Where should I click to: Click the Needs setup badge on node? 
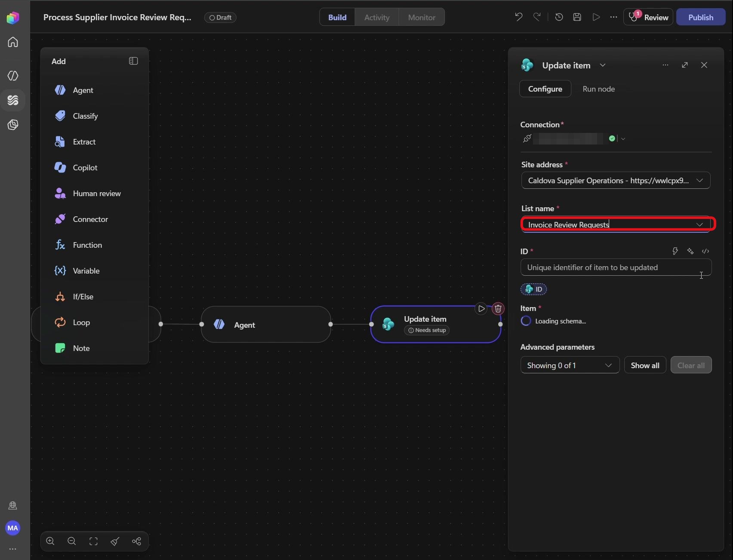[x=427, y=330]
